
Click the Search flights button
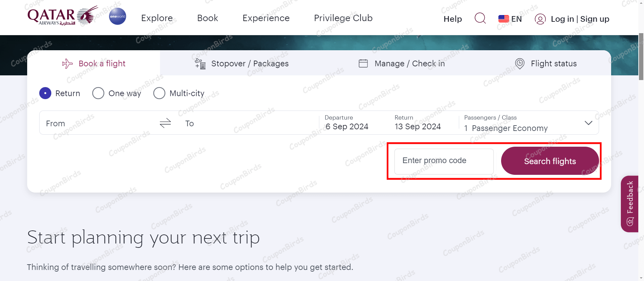coord(549,161)
